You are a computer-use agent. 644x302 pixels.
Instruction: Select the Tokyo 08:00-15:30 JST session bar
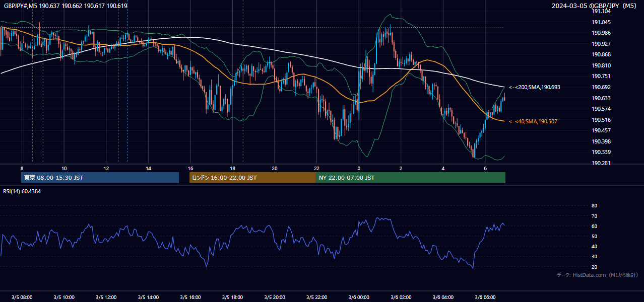click(x=100, y=178)
